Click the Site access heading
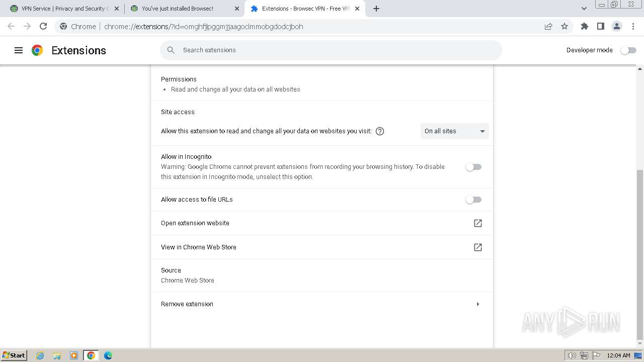Screen dimensions: 644x362 pyautogui.click(x=178, y=112)
